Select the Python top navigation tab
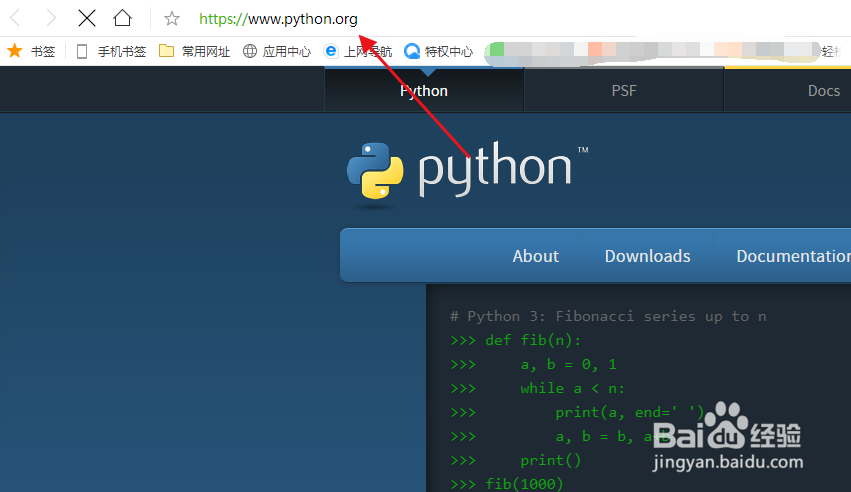851x492 pixels. click(424, 91)
